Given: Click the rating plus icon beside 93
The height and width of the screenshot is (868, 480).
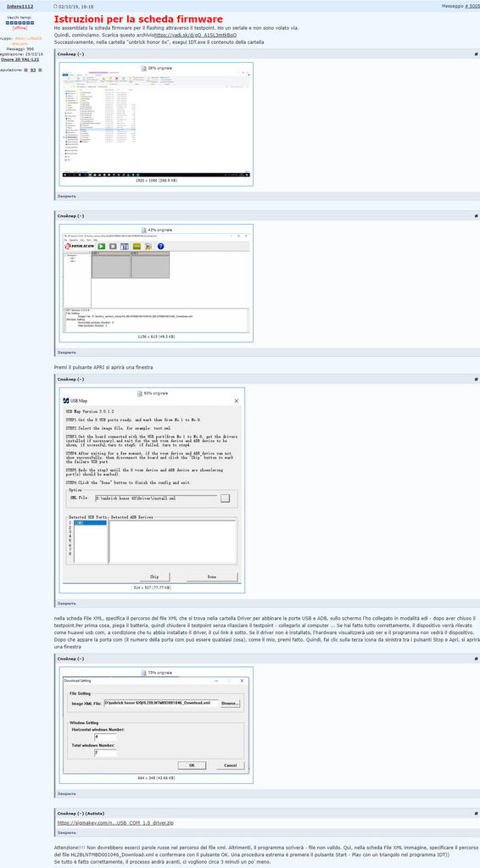Looking at the screenshot, I should (40, 70).
